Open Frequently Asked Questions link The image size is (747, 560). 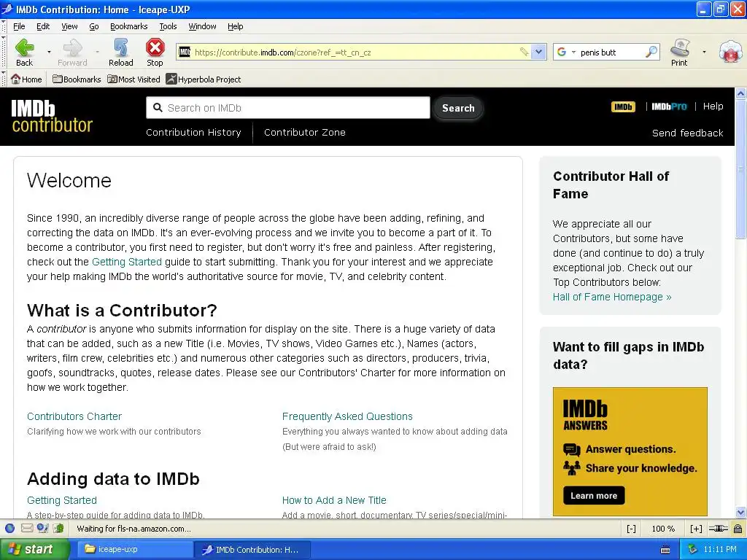[x=347, y=416]
